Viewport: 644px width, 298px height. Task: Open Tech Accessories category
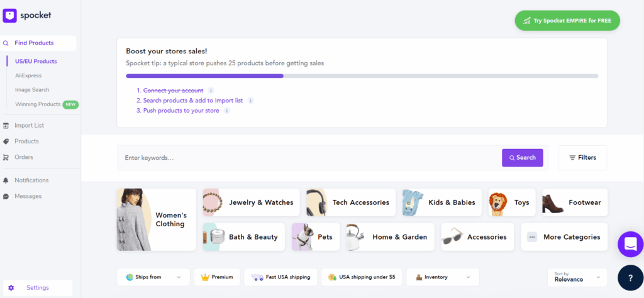[x=351, y=202]
